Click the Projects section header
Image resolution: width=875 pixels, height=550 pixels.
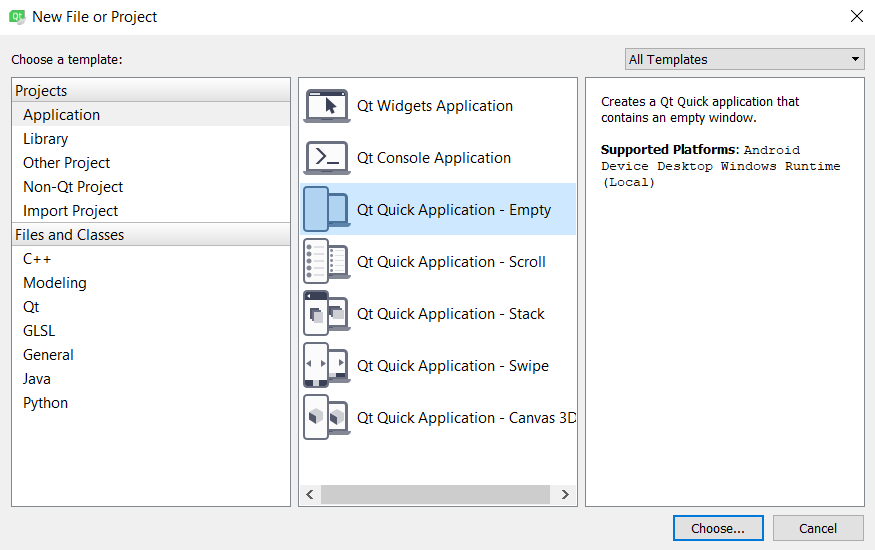click(x=151, y=90)
